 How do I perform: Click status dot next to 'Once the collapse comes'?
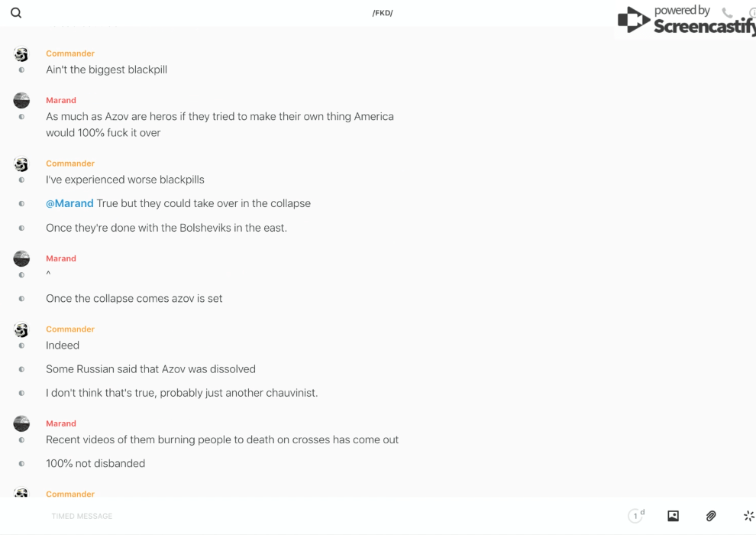21,299
